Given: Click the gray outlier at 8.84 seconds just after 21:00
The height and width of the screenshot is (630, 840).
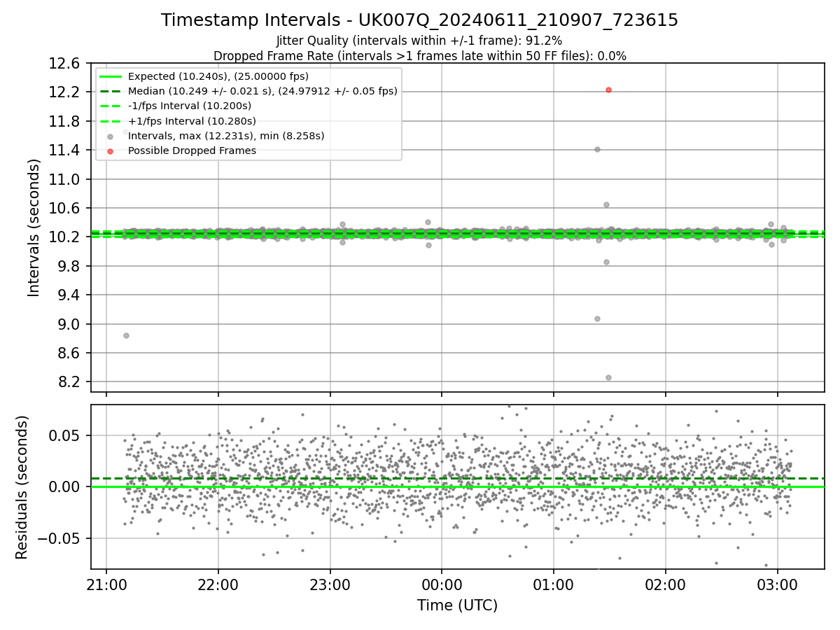Looking at the screenshot, I should [x=126, y=335].
